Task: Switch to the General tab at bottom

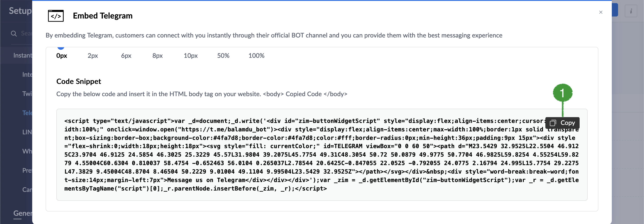Action: 23,213
